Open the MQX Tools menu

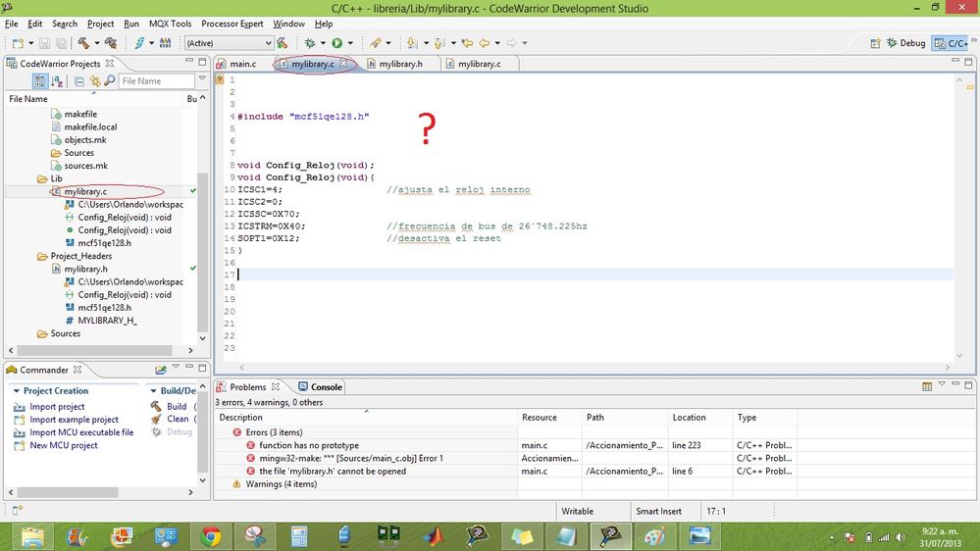[170, 24]
